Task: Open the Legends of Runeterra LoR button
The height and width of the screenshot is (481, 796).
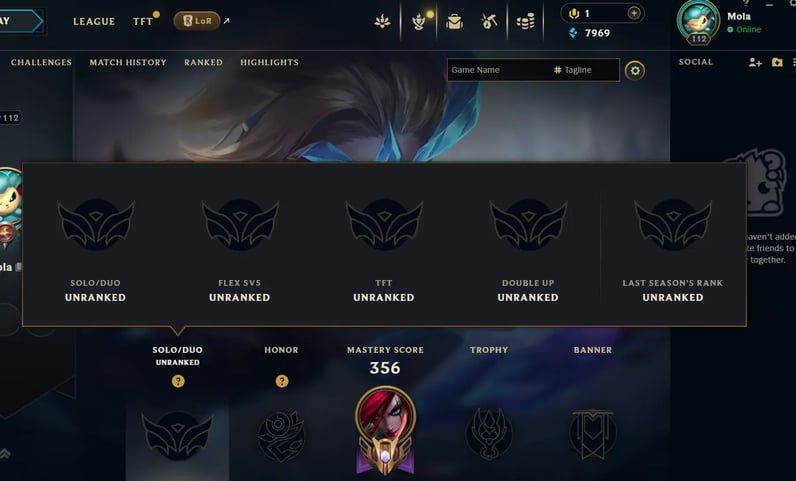Action: (x=197, y=21)
